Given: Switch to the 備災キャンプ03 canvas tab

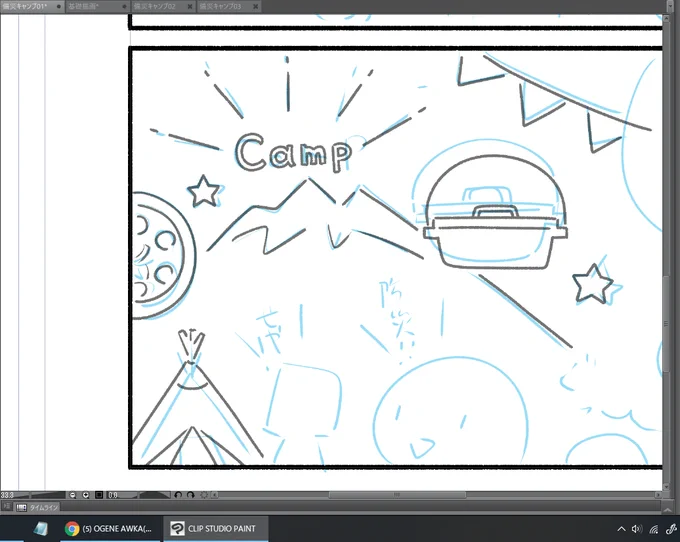Looking at the screenshot, I should click(230, 6).
